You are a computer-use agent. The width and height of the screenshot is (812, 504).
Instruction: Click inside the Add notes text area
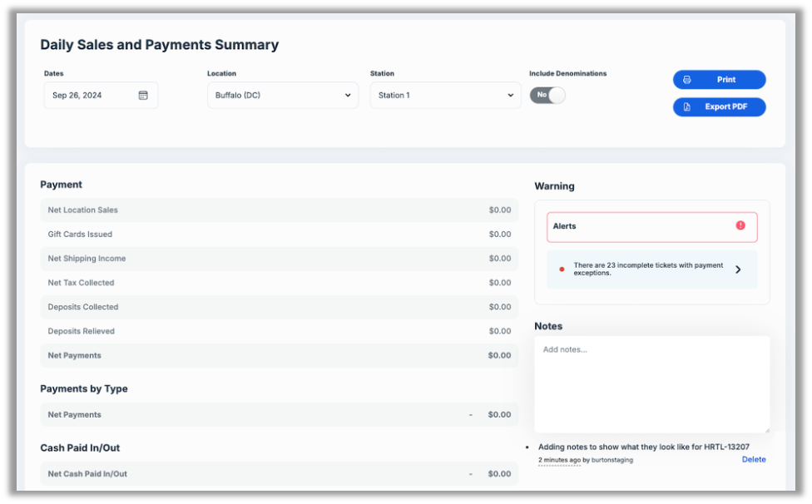point(651,383)
